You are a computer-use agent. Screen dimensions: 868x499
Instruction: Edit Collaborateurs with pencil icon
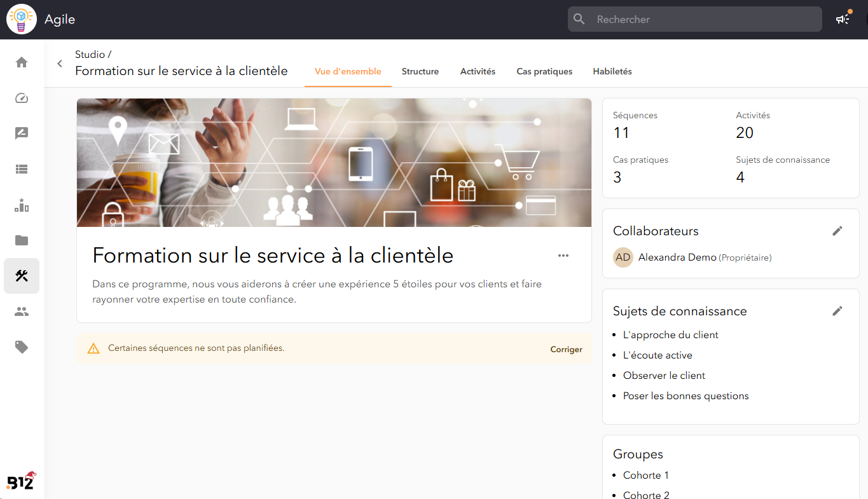coord(837,231)
